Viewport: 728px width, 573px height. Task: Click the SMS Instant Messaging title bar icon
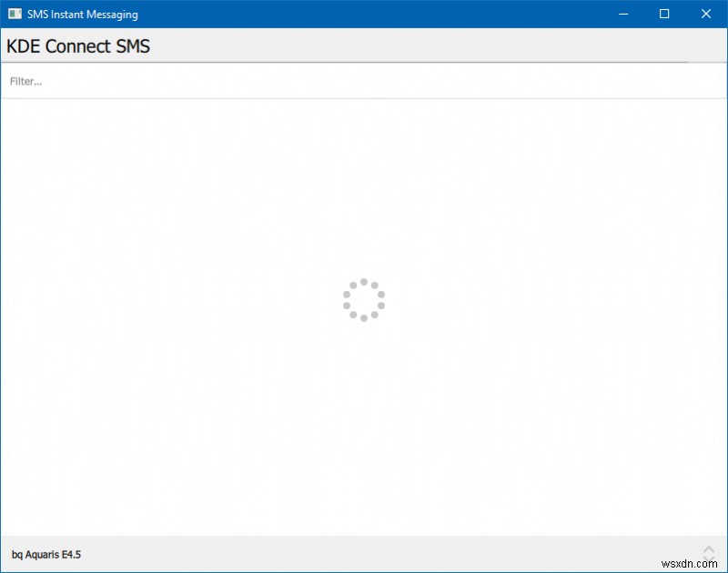[x=15, y=14]
